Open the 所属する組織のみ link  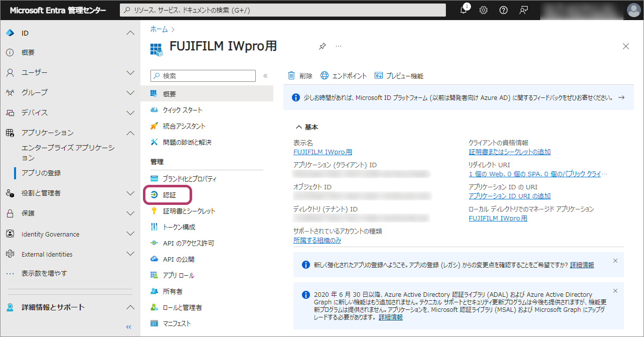(x=317, y=241)
